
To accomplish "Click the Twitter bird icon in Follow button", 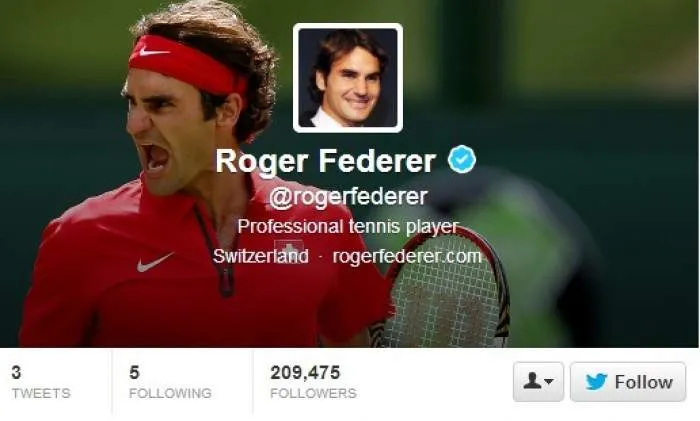I will [x=596, y=382].
